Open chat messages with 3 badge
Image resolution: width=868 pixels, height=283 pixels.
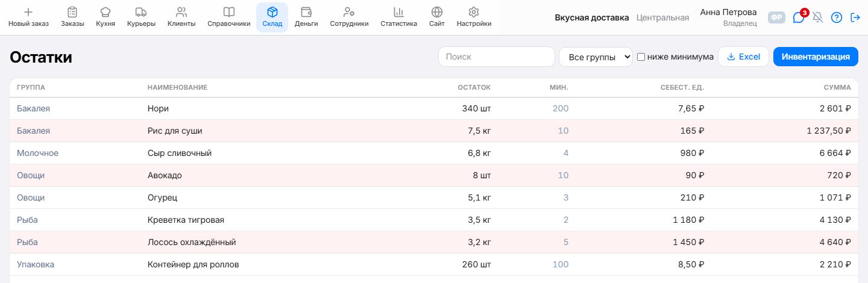click(x=799, y=17)
